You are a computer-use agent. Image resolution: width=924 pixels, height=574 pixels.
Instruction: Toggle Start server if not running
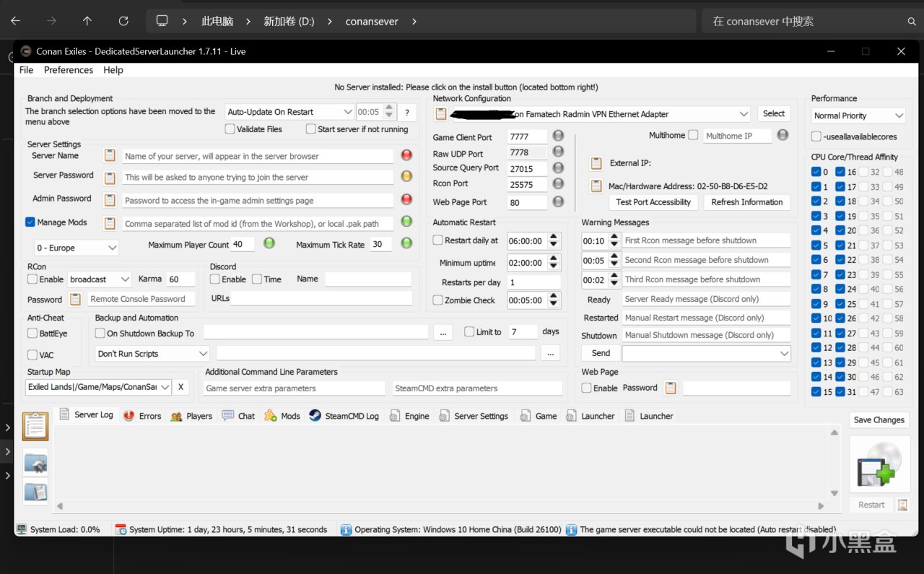311,129
